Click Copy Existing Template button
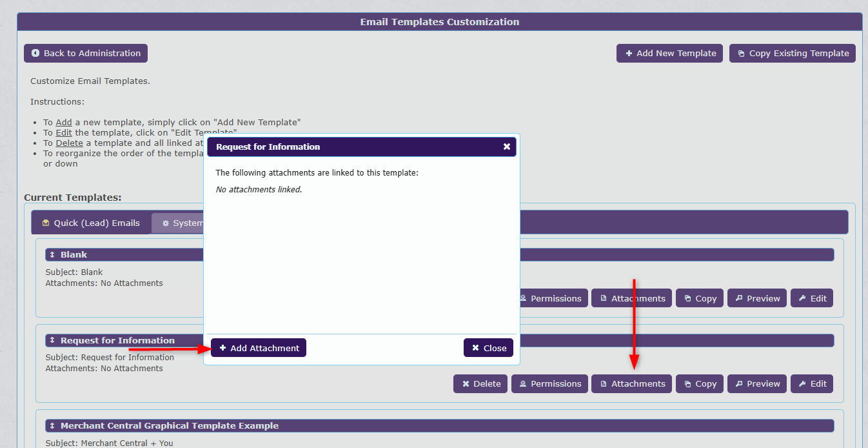868x448 pixels. point(793,53)
